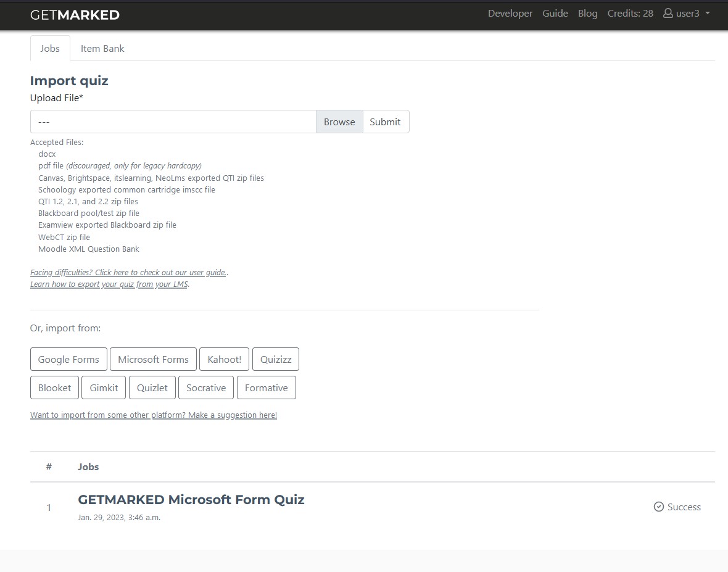Image resolution: width=728 pixels, height=572 pixels.
Task: Click the Success checkmark icon
Action: (x=658, y=507)
